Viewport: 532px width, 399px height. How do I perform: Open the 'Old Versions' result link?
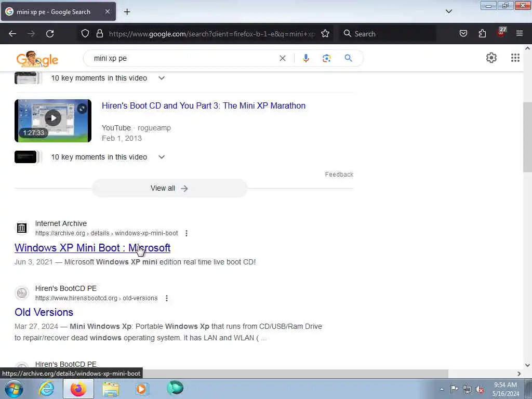tap(44, 312)
